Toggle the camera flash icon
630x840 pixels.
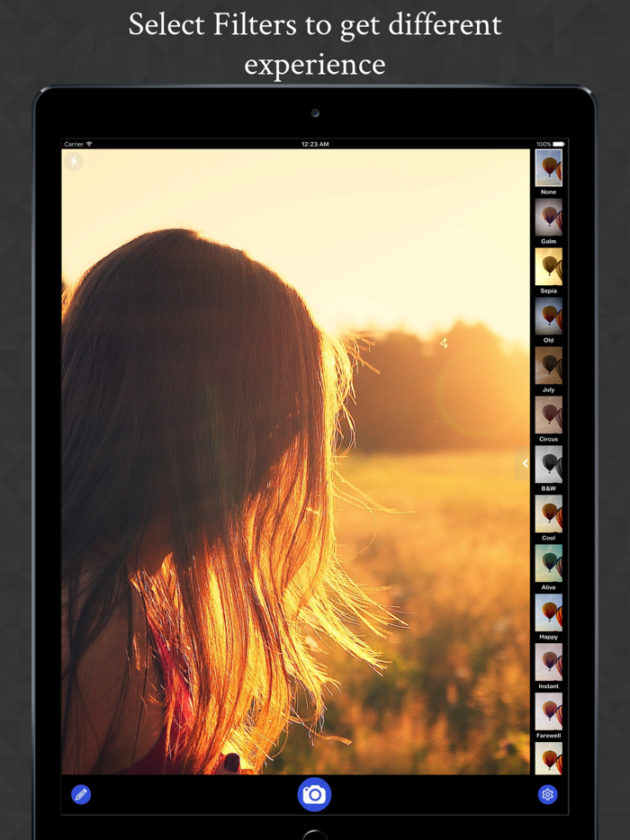tap(74, 161)
